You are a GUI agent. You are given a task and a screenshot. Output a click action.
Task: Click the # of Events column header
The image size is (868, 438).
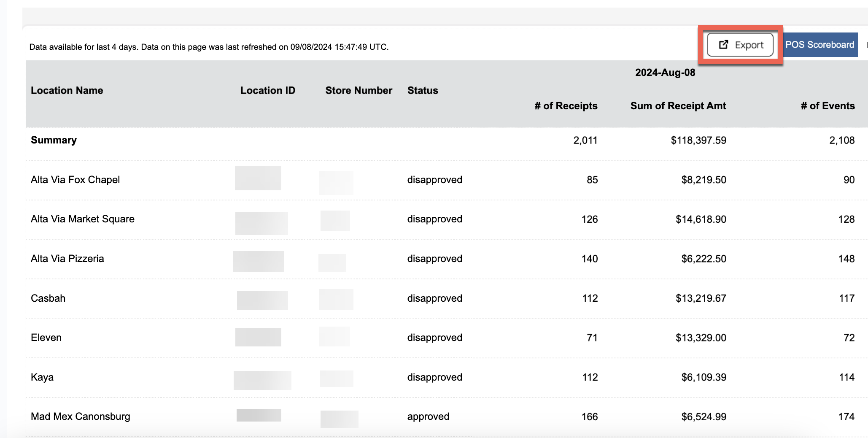coord(828,106)
